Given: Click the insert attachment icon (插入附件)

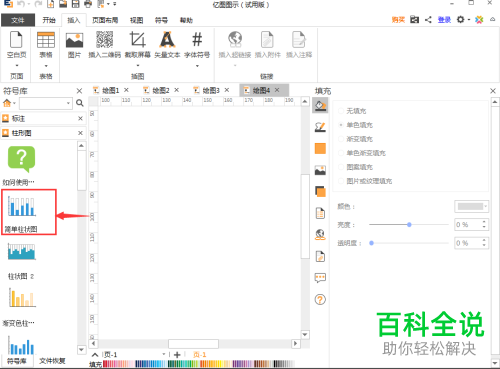Looking at the screenshot, I should point(267,39).
